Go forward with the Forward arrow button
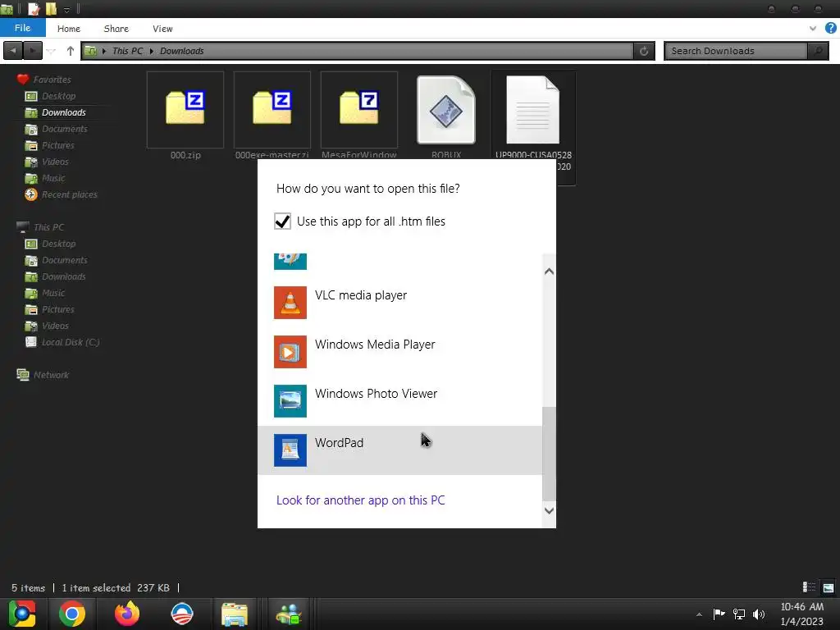 click(x=32, y=51)
